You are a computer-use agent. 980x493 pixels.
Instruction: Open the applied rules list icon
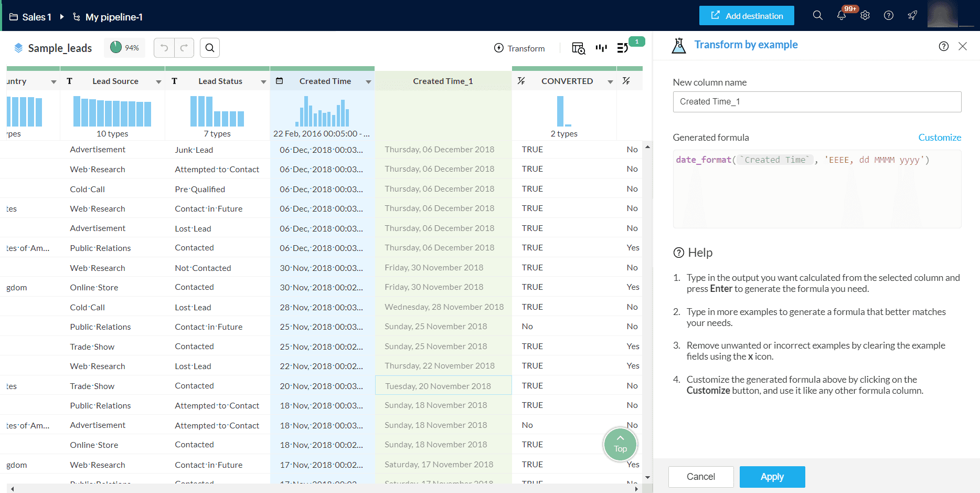623,48
